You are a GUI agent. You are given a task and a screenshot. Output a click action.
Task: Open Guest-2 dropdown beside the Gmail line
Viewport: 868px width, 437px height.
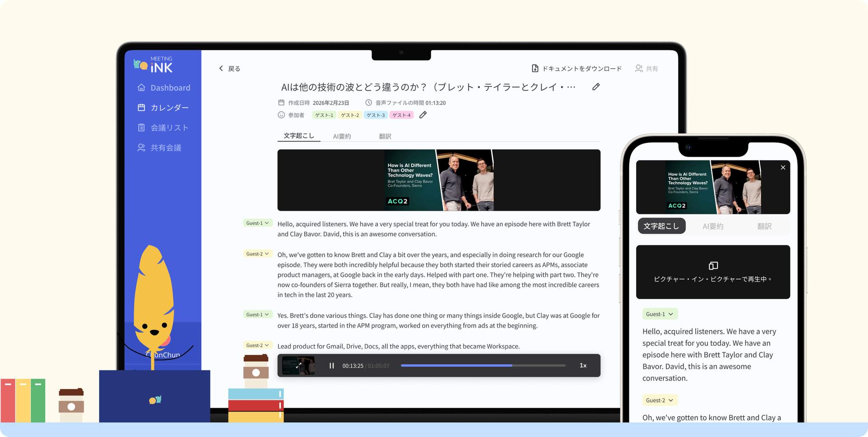[257, 345]
